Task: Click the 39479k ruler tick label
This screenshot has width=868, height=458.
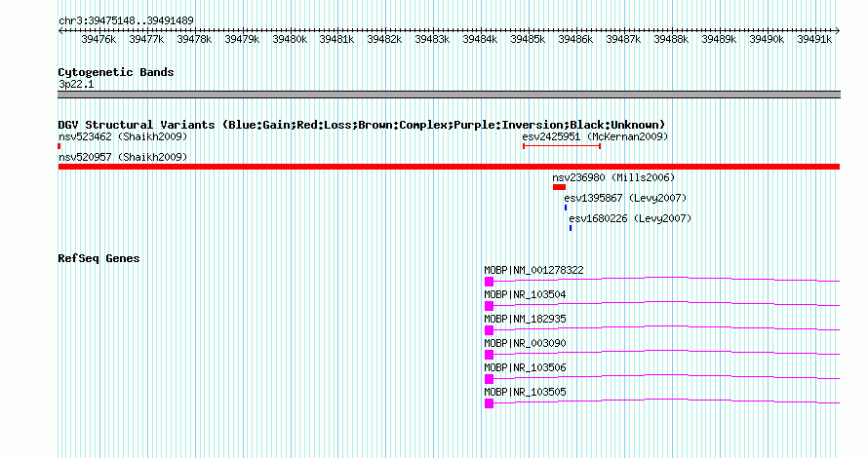Action: pyautogui.click(x=242, y=39)
